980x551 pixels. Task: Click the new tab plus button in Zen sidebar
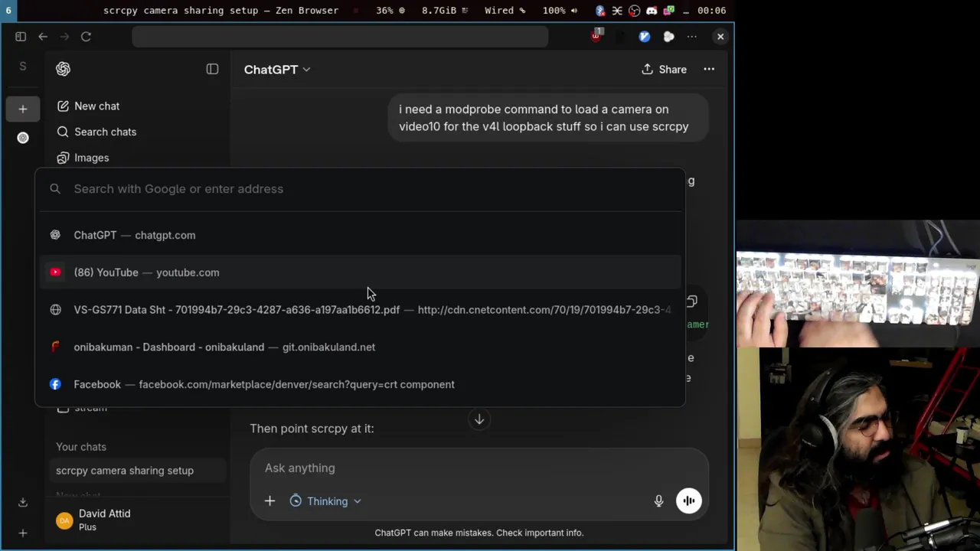coord(23,109)
